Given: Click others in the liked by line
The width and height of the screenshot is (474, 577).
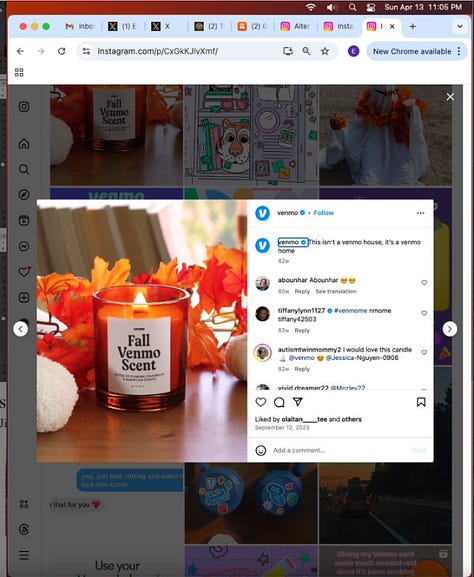Looking at the screenshot, I should [x=351, y=419].
